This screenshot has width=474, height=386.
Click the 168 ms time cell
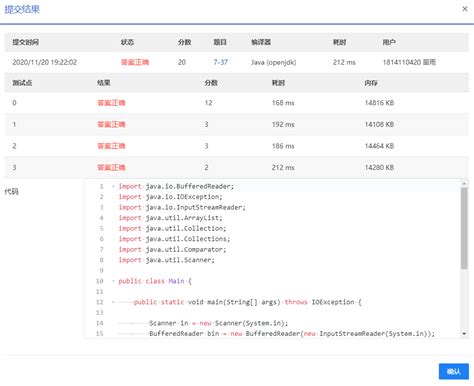tap(283, 103)
